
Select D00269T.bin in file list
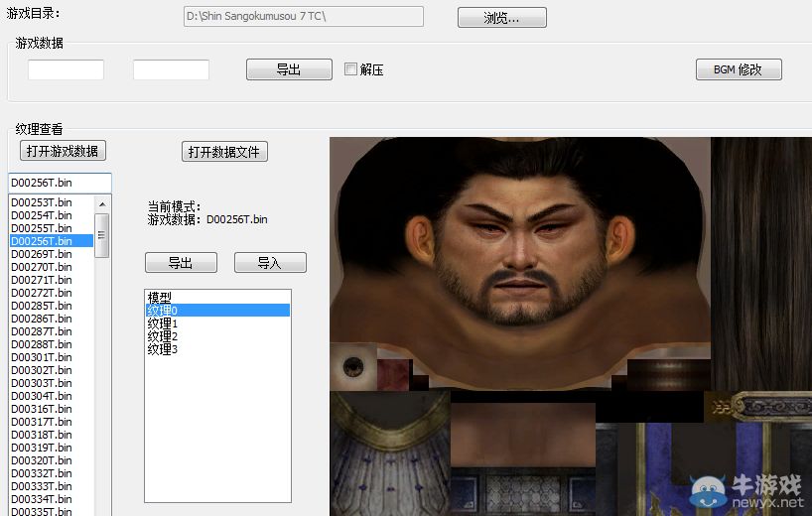click(x=52, y=254)
